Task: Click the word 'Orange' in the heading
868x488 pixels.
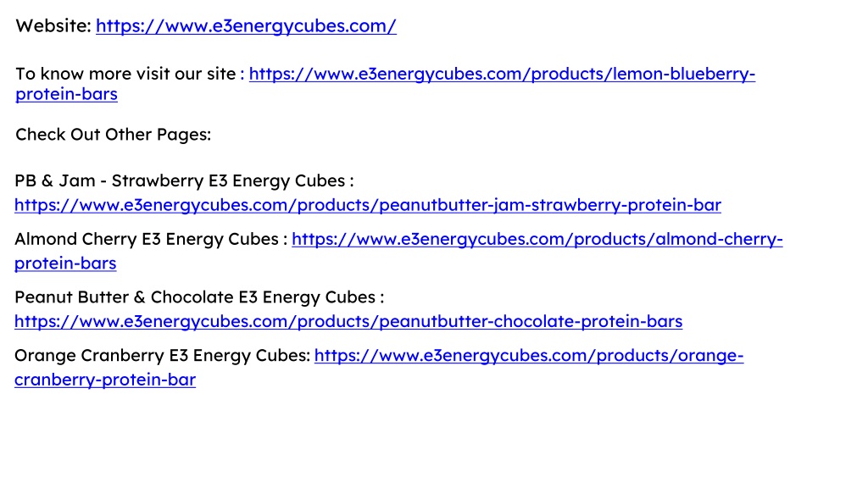Action: point(46,355)
